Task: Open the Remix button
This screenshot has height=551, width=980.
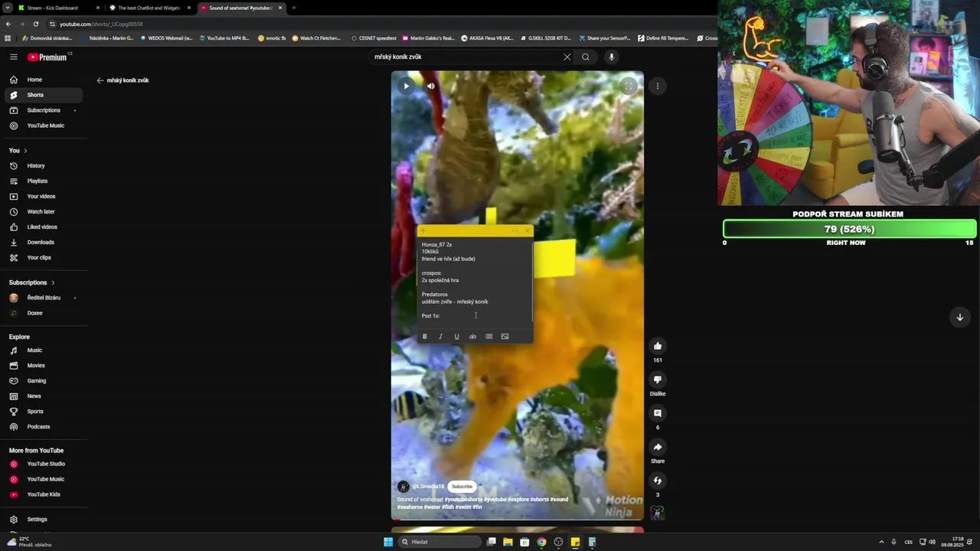Action: tap(658, 481)
